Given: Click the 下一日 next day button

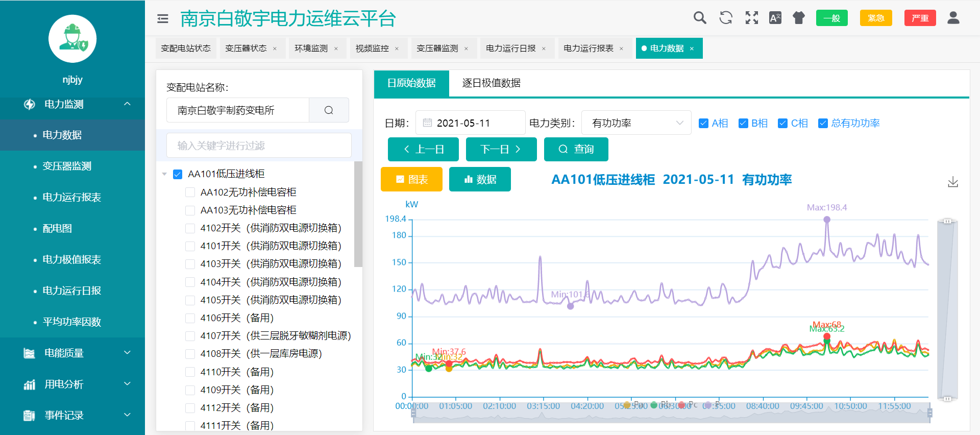Looking at the screenshot, I should tap(500, 150).
